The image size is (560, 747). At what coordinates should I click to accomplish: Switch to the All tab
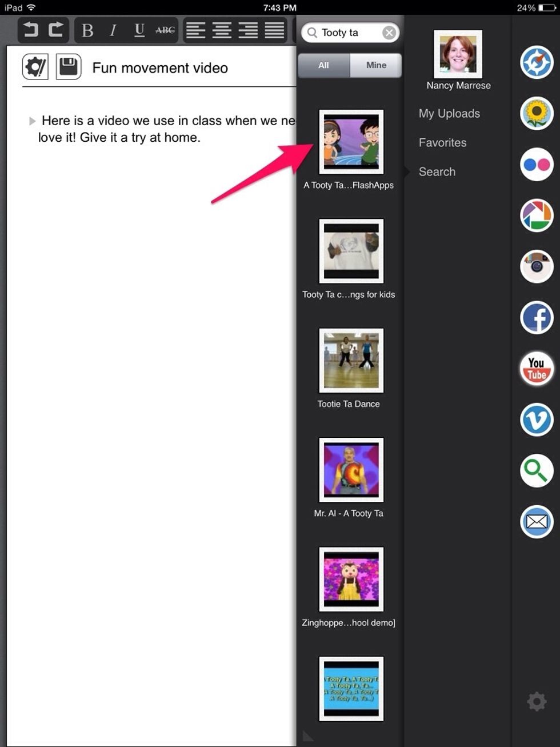point(323,65)
